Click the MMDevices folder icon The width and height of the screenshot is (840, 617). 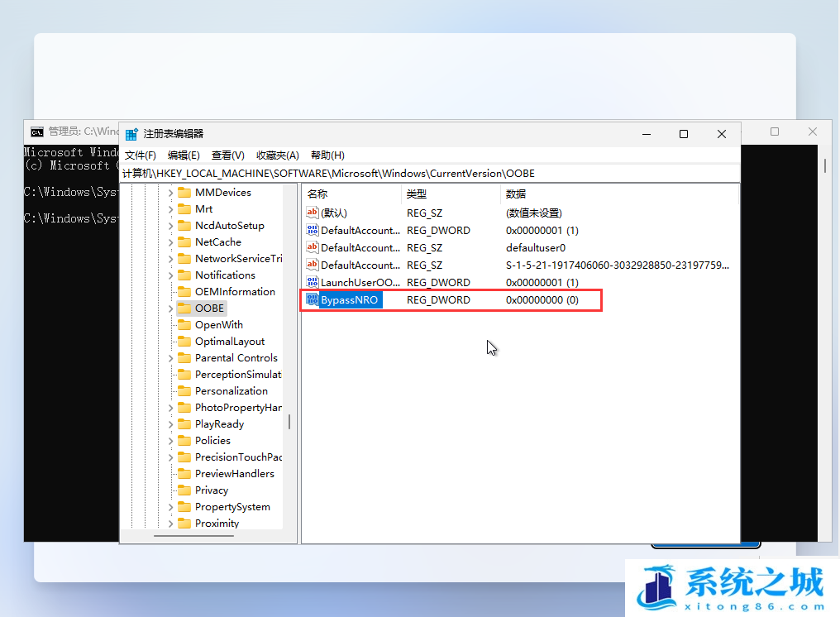pyautogui.click(x=184, y=193)
